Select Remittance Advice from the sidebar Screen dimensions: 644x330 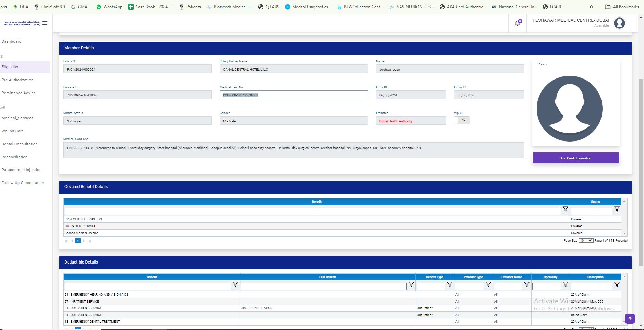(19, 93)
